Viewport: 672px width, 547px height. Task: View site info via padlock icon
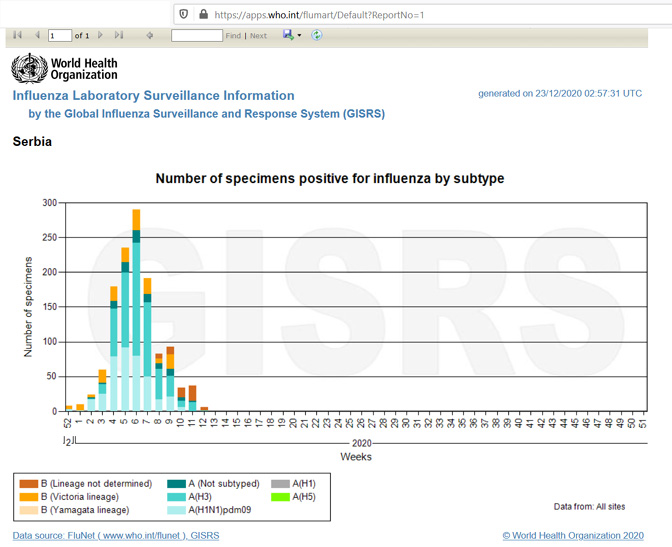(203, 14)
